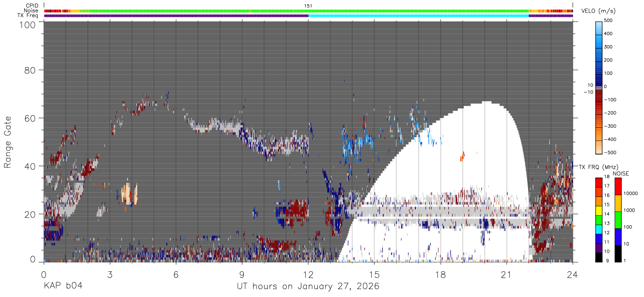This screenshot has width=644, height=297.
Task: Click the NOISE color legend bar
Action: pos(618,219)
